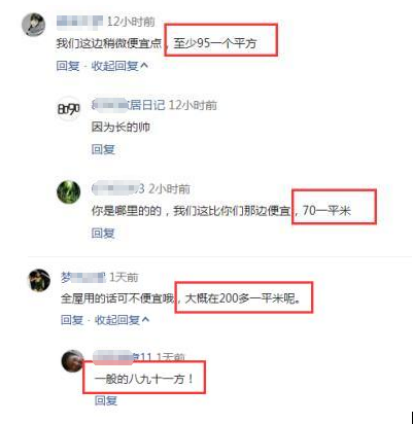The width and height of the screenshot is (413, 425).
Task: Reply to the comment 因为长的帅
Action: 103,149
